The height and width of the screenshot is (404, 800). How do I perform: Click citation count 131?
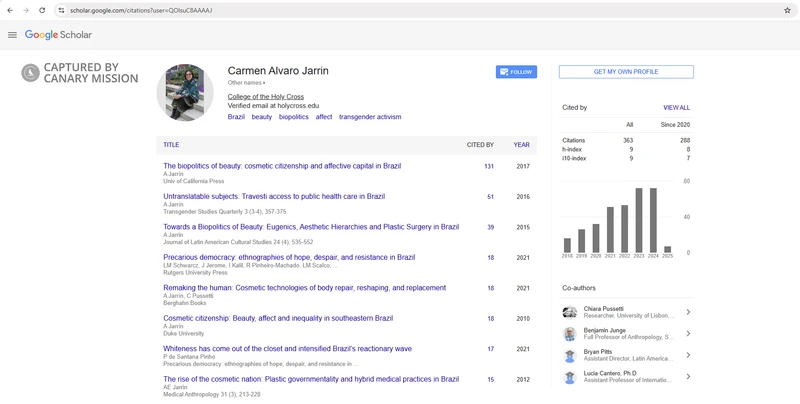(x=489, y=166)
